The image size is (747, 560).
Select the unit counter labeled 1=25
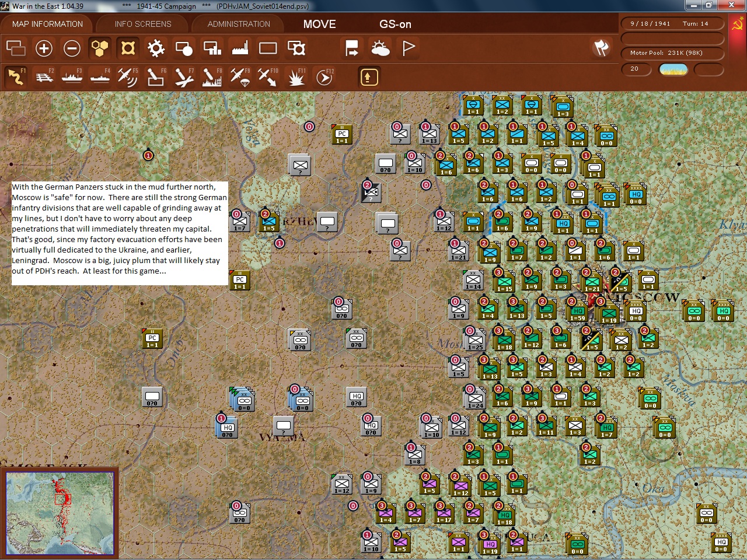click(x=475, y=341)
